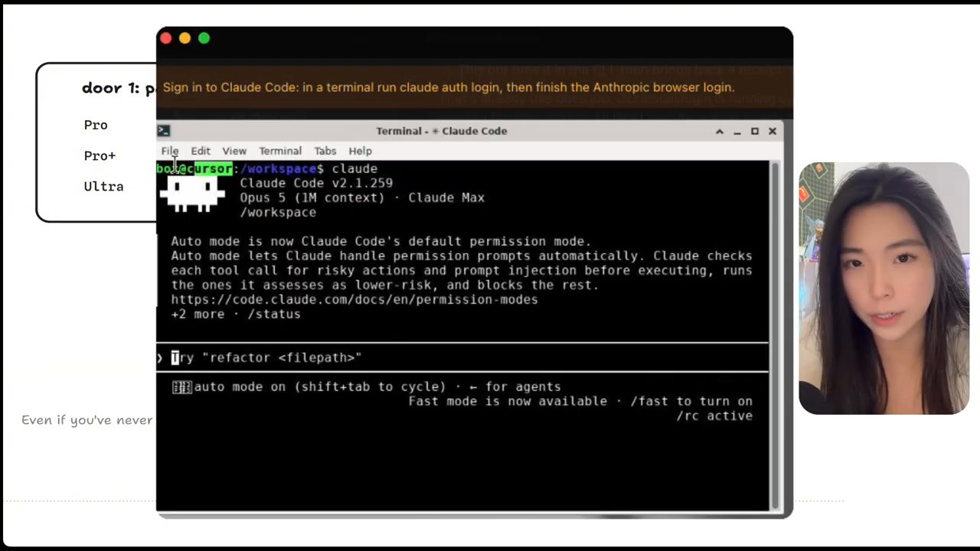Viewport: 980px width, 551px height.
Task: Click the red macOS close button
Action: point(165,38)
